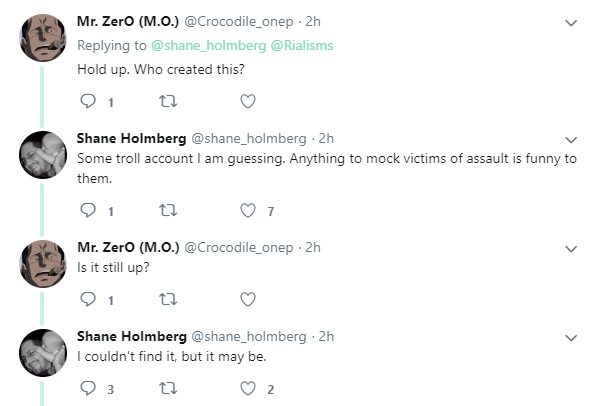
Task: Retweet the 'I couldn't find it' tweet
Action: pyautogui.click(x=168, y=388)
